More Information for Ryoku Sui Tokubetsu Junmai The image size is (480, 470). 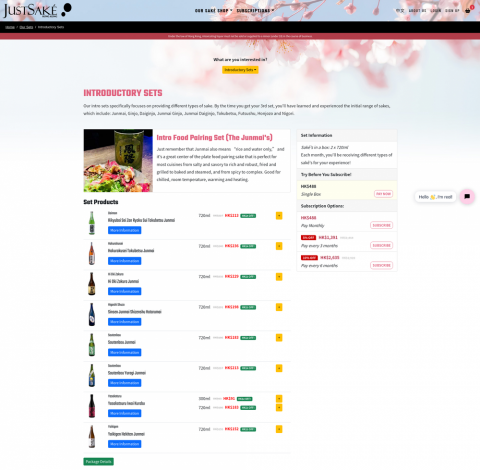coord(124,230)
